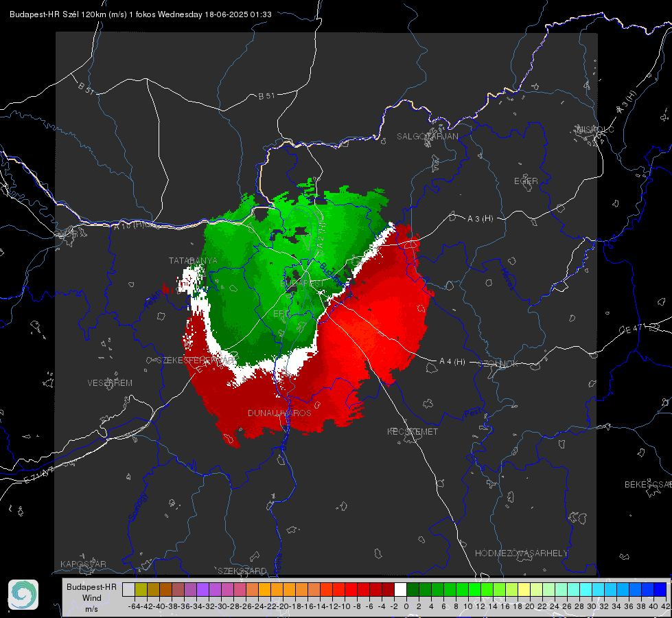
Task: Select the blue Heves county label
Action: click(507, 279)
